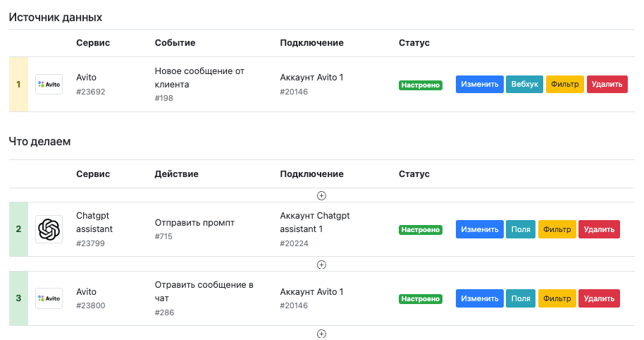Open Поля for the ChatGPT assistant action
Image resolution: width=644 pixels, height=340 pixels.
[521, 229]
